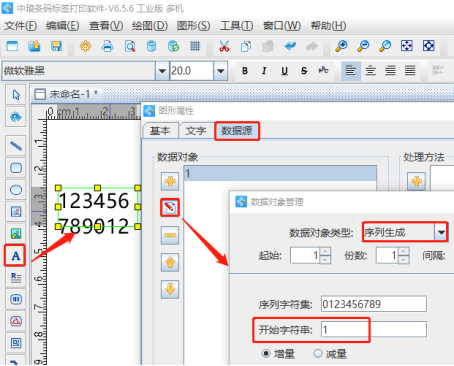Decrease the 起始 spinner value
The height and width of the screenshot is (366, 454).
(x=325, y=260)
